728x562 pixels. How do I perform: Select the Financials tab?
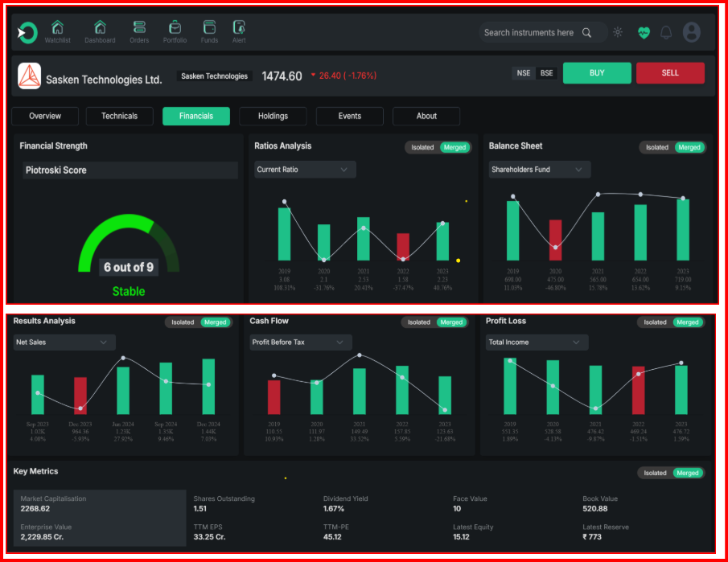(x=196, y=116)
